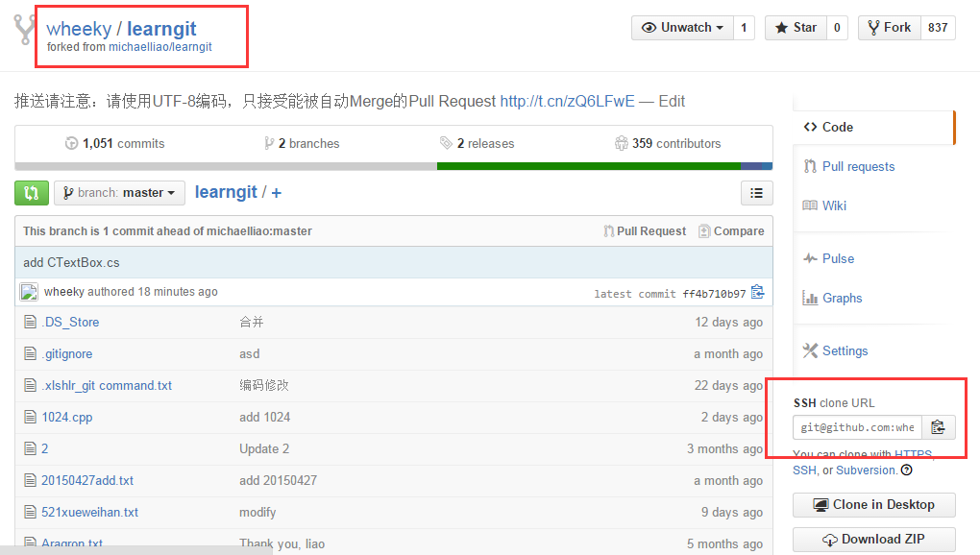Click the file icon for 1024.cpp
Image resolution: width=980 pixels, height=555 pixels.
[30, 417]
